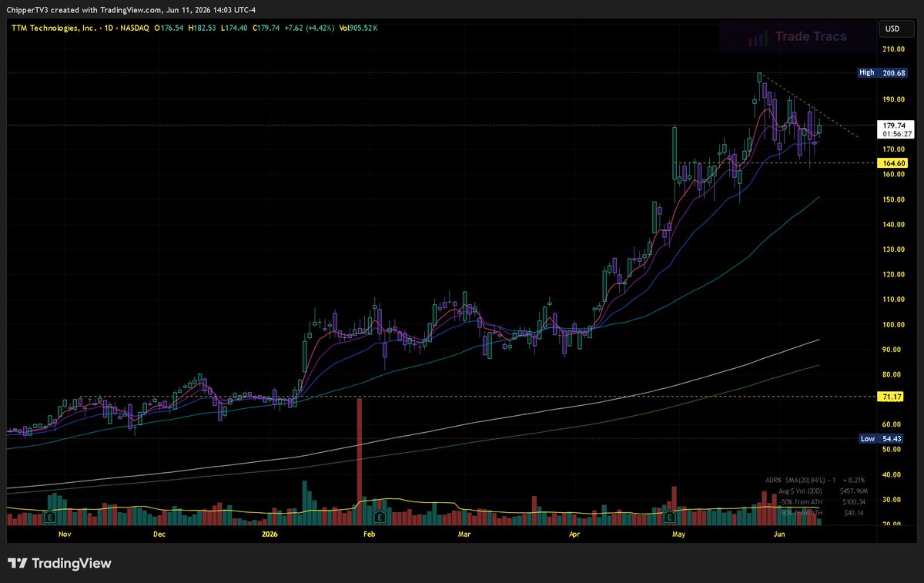This screenshot has width=924, height=583.
Task: Click the TradingView logo at bottom left
Action: tap(59, 563)
